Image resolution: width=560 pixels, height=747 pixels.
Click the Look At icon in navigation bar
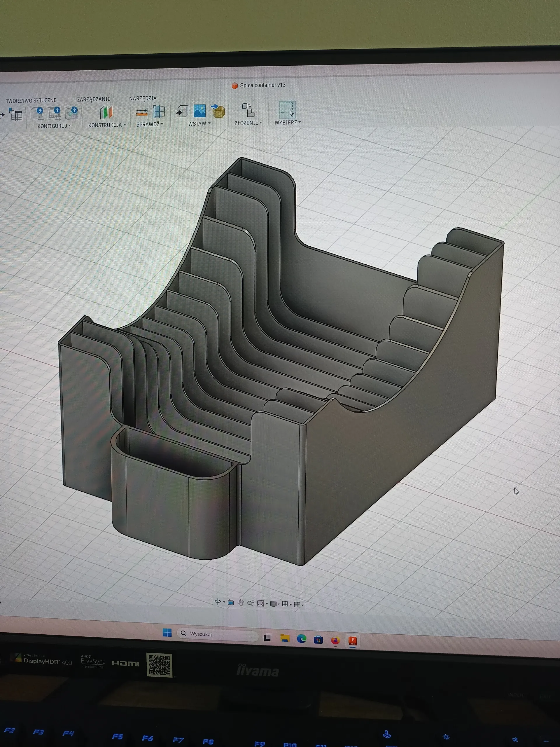(x=231, y=602)
